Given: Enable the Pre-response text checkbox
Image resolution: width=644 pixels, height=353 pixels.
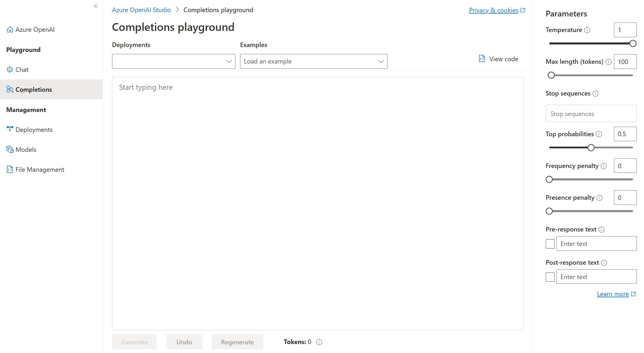Looking at the screenshot, I should coord(550,243).
